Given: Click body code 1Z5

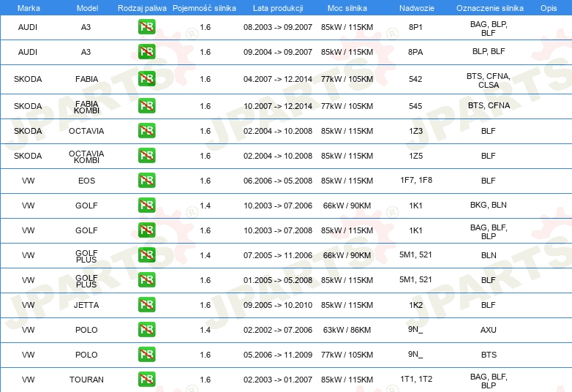Looking at the screenshot, I should point(415,156).
